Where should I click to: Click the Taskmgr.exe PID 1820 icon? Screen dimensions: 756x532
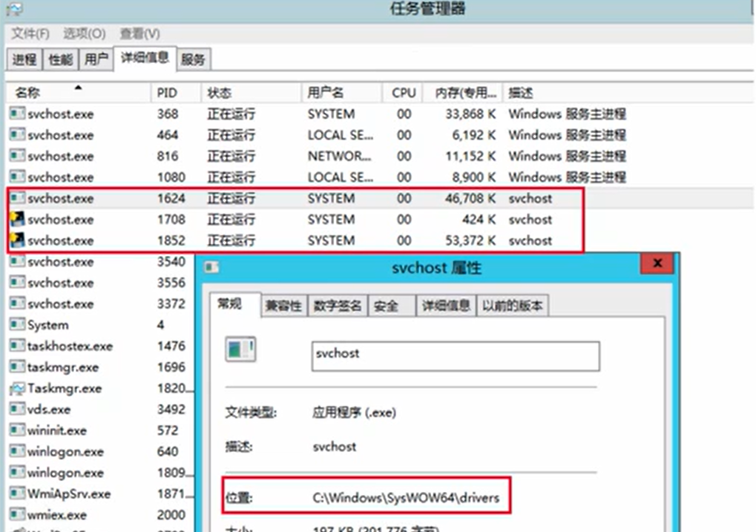[18, 389]
